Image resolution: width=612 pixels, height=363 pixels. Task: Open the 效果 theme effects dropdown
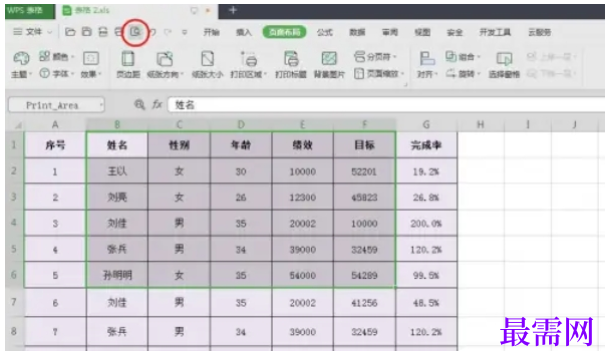pos(91,65)
